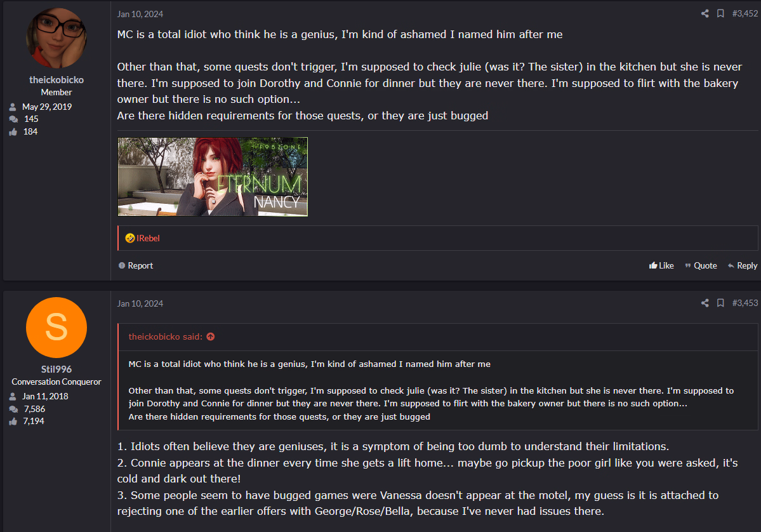
Task: Open theickobicko's avatar picture
Action: (56, 38)
